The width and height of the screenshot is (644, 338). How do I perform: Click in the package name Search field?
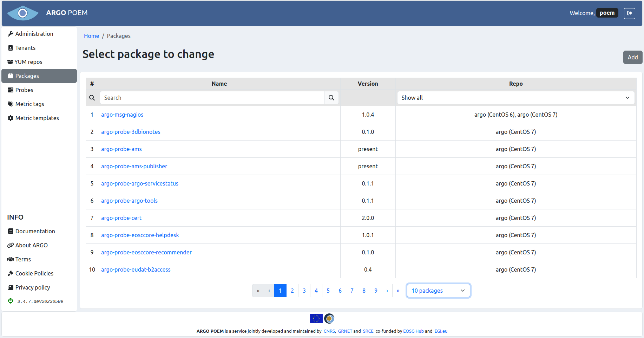tap(212, 98)
